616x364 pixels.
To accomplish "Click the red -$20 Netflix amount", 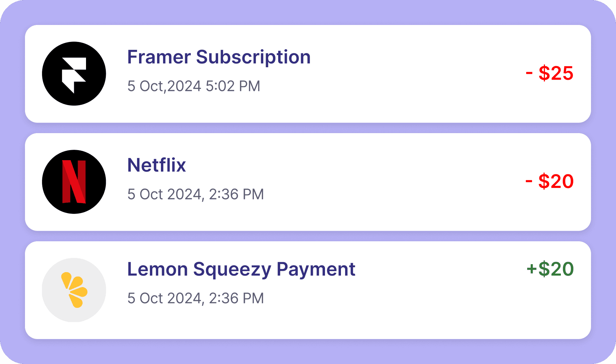I will click(550, 181).
